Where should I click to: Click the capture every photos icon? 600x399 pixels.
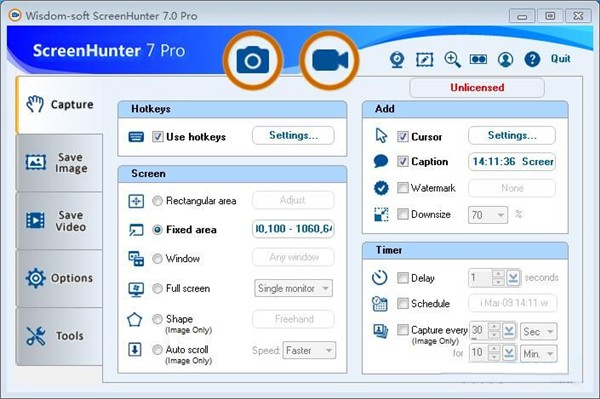tap(381, 331)
